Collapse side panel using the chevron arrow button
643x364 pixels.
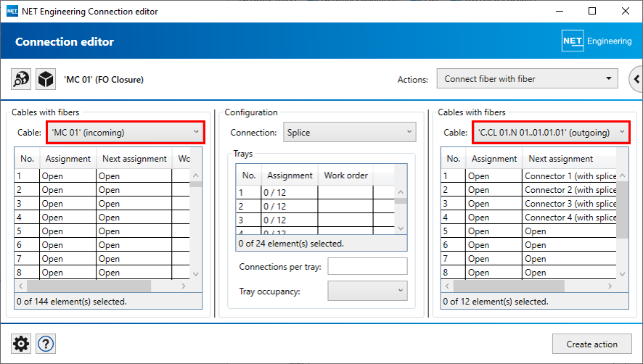tap(636, 79)
